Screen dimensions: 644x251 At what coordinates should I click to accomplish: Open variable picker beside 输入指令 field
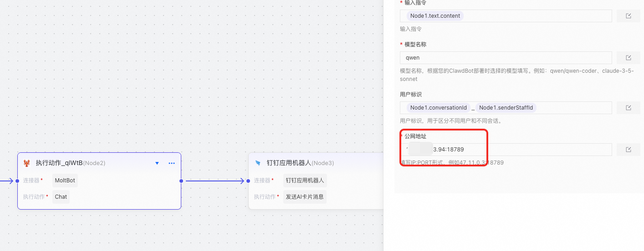pyautogui.click(x=628, y=16)
